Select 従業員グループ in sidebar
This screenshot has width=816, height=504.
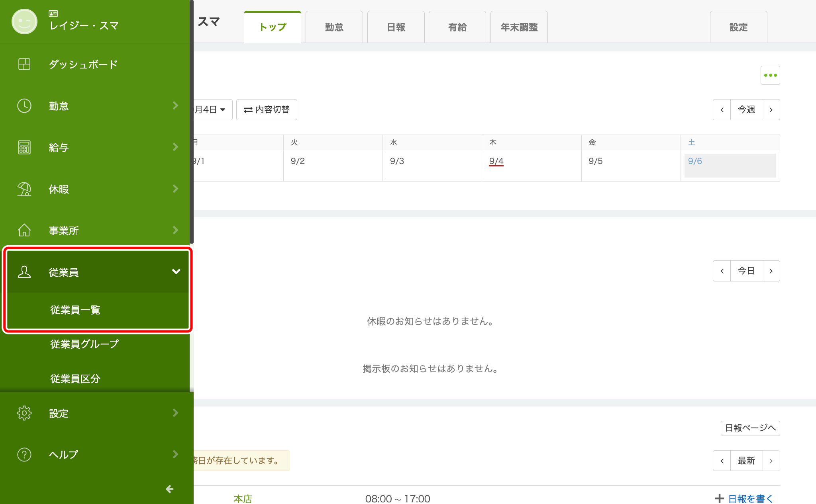point(84,344)
